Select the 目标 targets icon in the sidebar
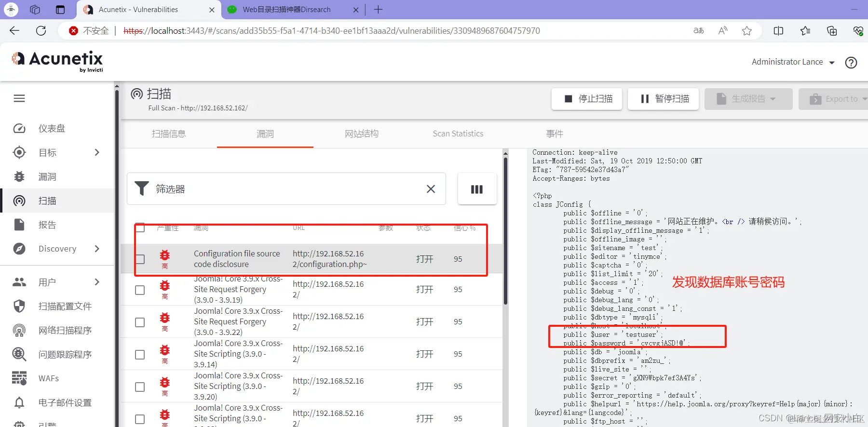 click(19, 152)
